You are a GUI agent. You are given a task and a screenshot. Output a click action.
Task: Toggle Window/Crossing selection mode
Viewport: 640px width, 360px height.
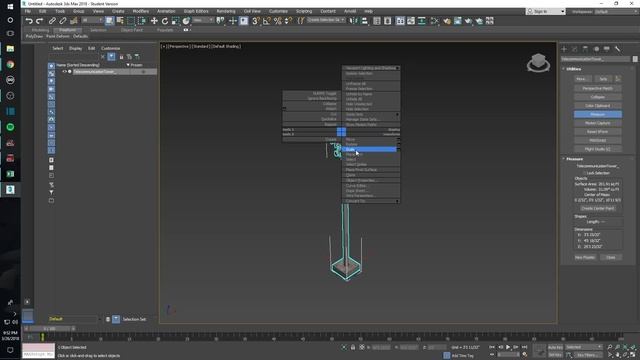[142, 20]
